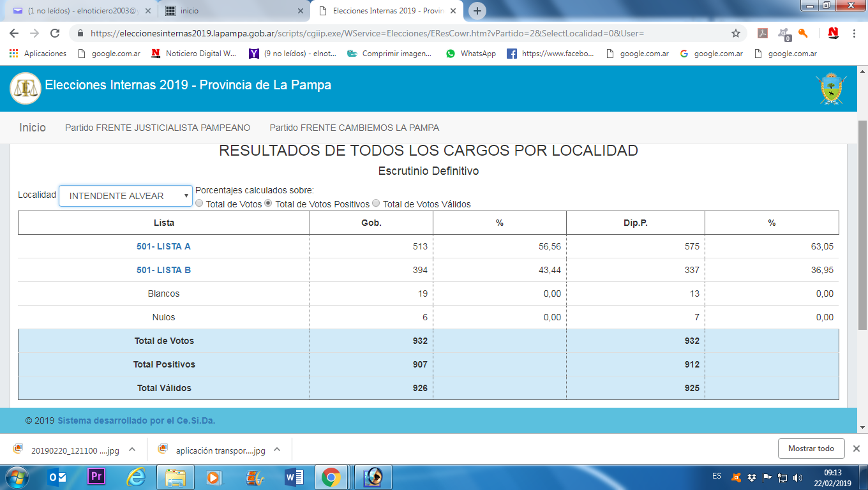Screen dimensions: 868x490
Task: Bookmark this page with the star icon
Action: 736,33
